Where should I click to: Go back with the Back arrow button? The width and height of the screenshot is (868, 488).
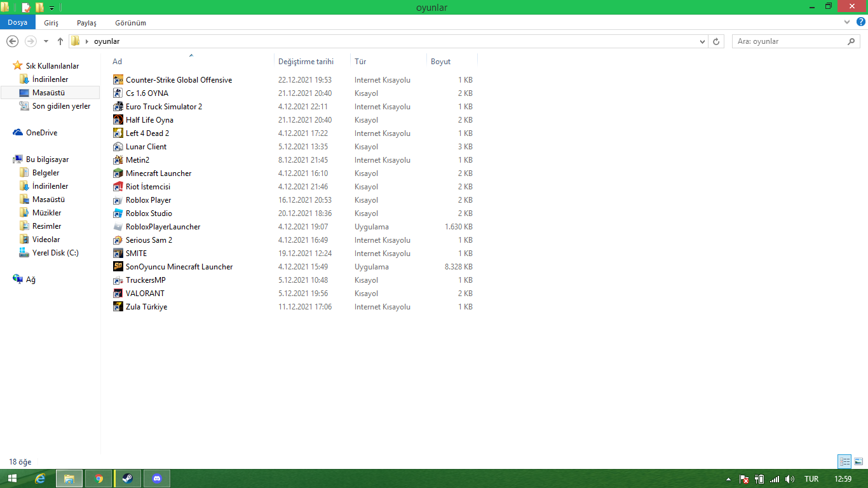12,41
